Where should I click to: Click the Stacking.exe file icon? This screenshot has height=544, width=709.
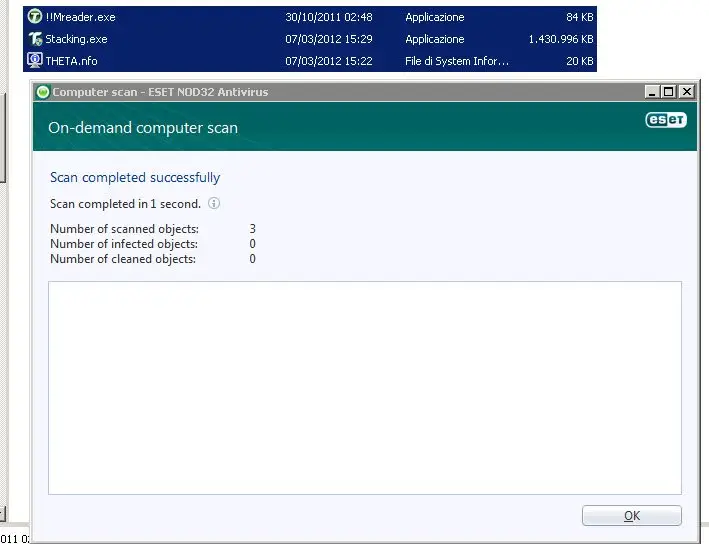[x=35, y=39]
